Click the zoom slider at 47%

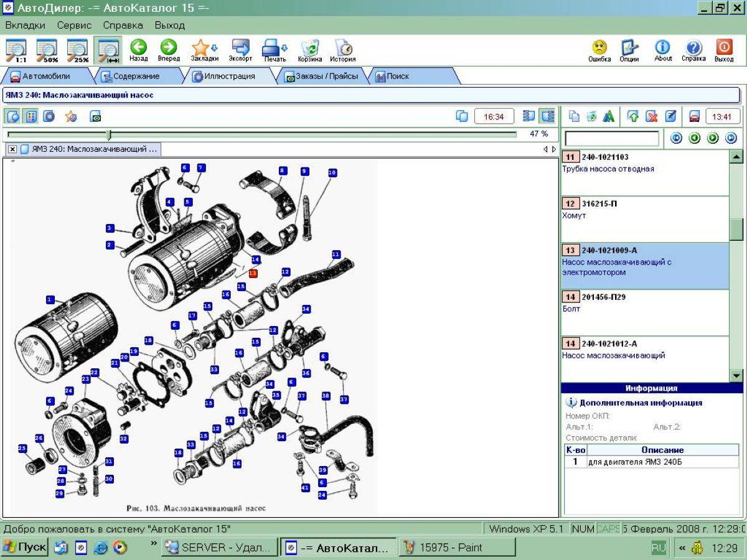tap(109, 134)
